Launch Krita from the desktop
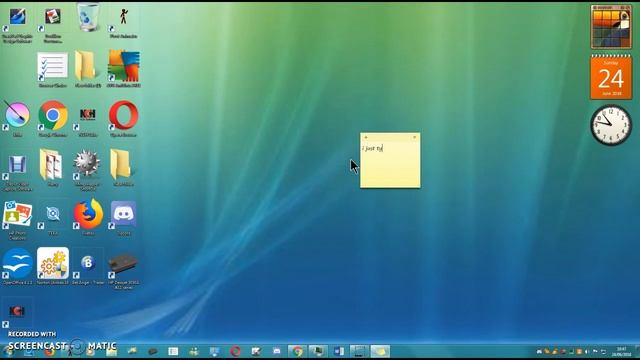Image resolution: width=640 pixels, height=360 pixels. coord(17,118)
